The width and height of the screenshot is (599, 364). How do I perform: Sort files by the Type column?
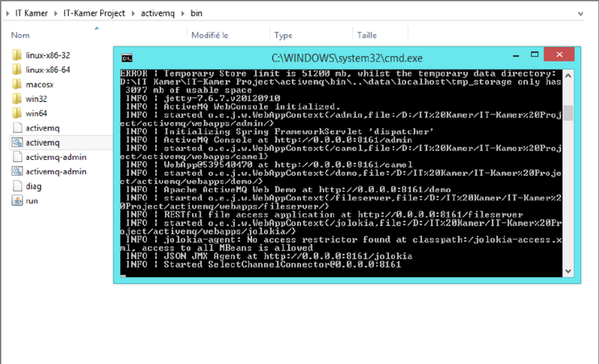pyautogui.click(x=283, y=35)
